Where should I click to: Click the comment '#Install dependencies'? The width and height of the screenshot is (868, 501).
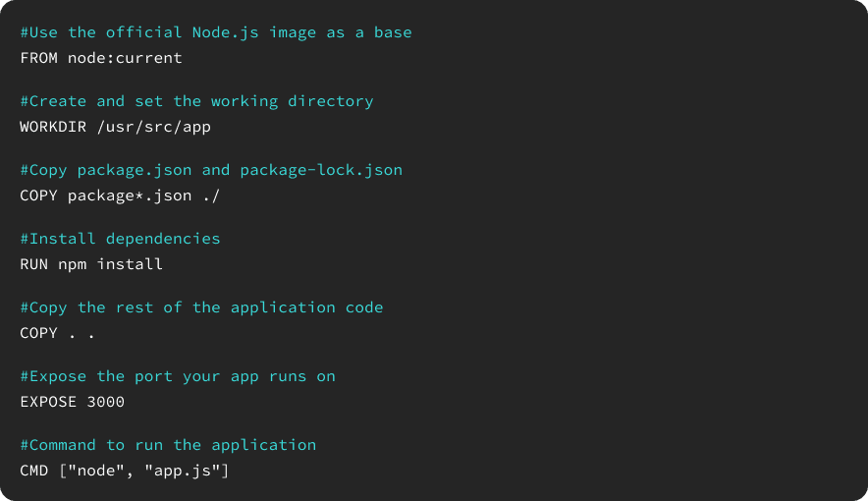point(120,239)
